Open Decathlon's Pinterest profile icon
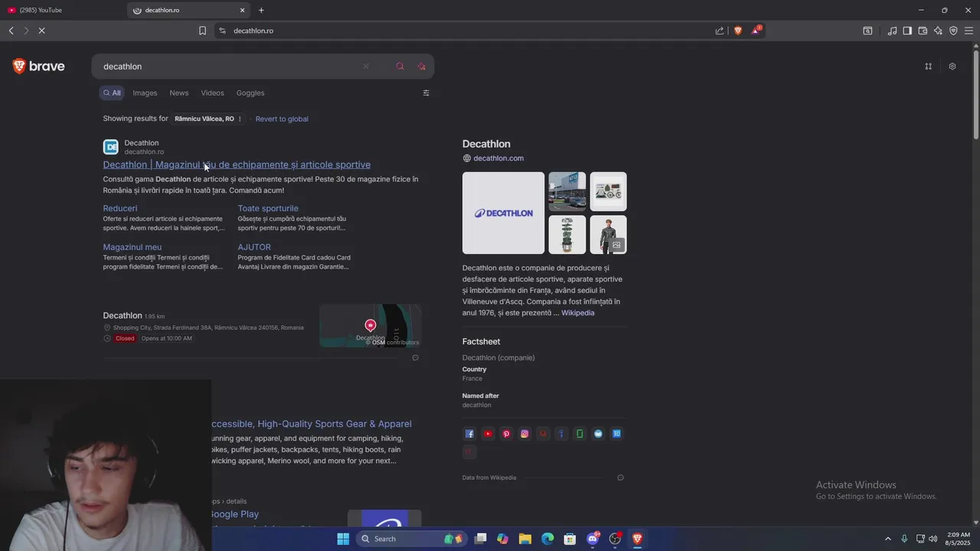The height and width of the screenshot is (551, 980). (506, 434)
